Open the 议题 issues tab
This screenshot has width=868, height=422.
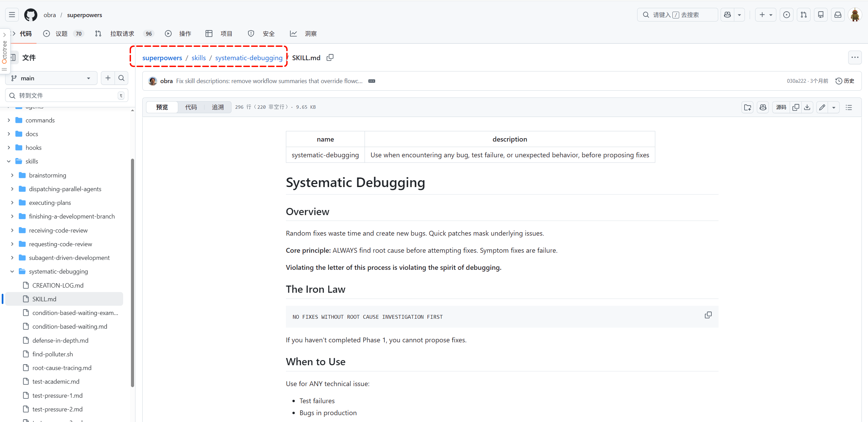coord(62,34)
